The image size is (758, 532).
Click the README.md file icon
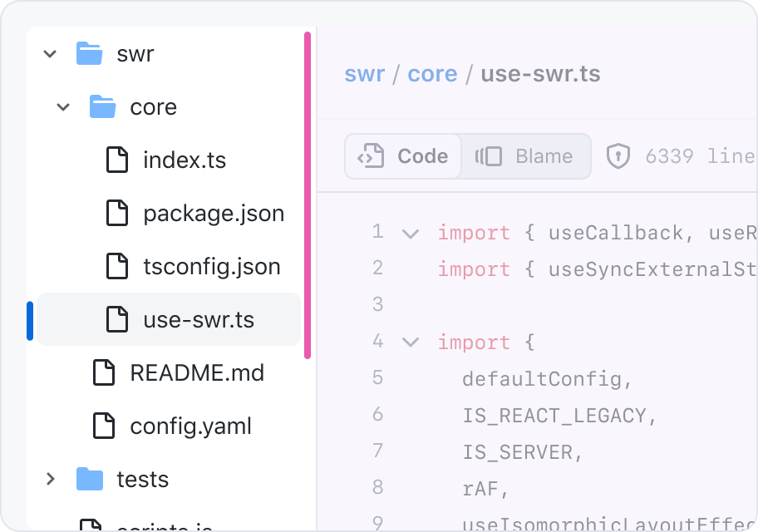(103, 372)
